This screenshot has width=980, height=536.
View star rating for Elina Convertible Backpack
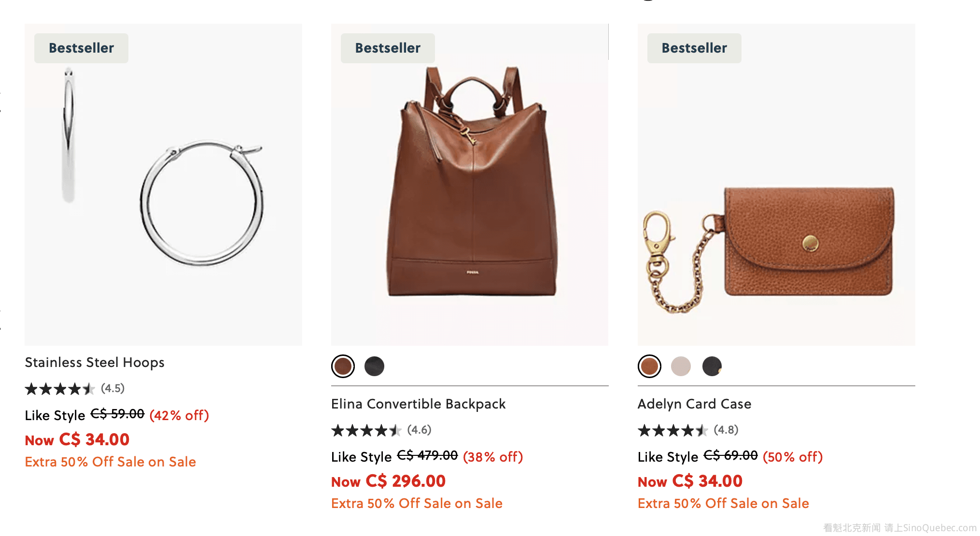coord(366,430)
